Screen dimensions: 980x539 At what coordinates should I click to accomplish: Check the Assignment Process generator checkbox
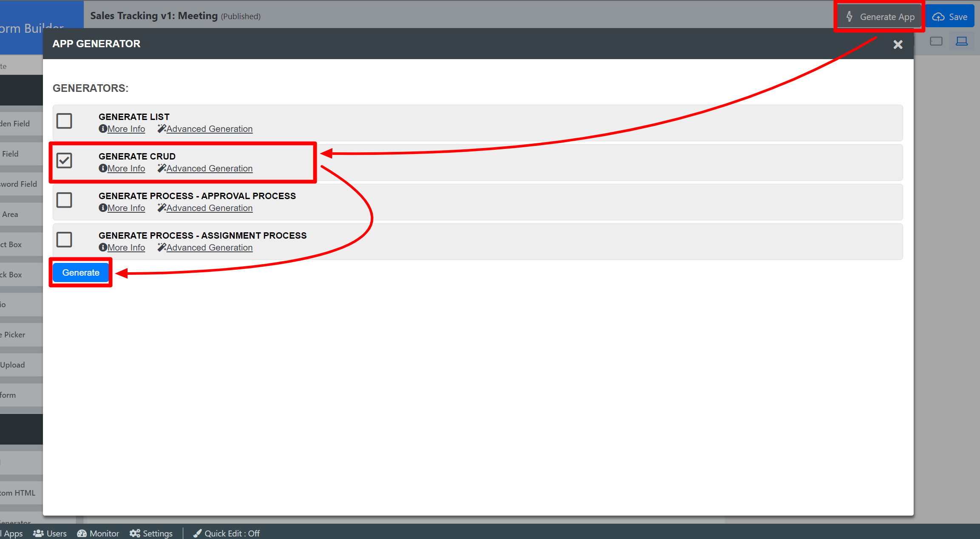coord(64,240)
